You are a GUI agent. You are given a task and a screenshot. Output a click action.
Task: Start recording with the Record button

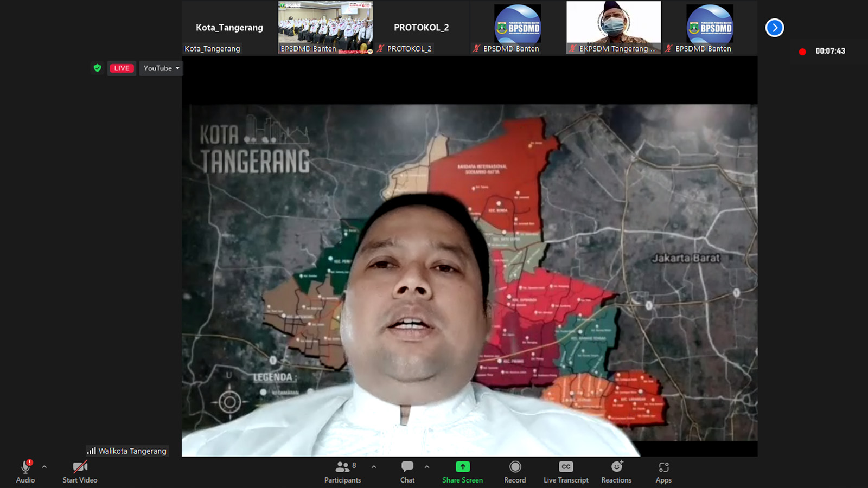[515, 471]
